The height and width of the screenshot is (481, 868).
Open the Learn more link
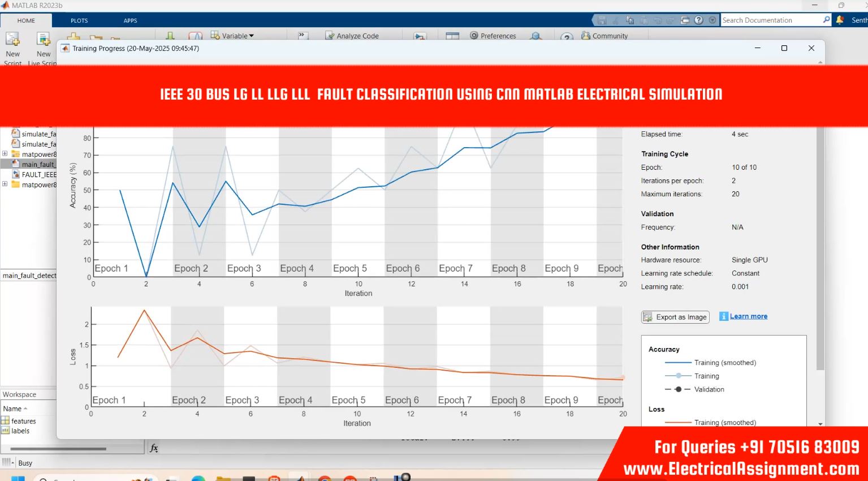[x=748, y=316]
